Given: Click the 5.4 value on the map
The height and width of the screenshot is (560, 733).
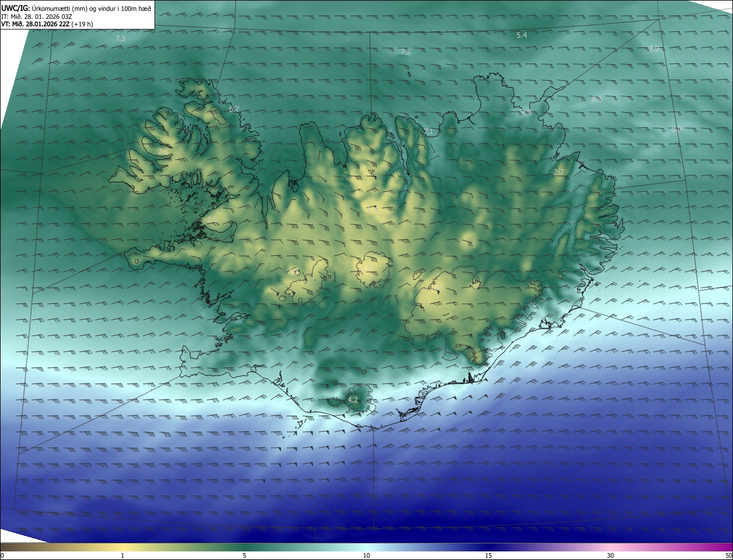Looking at the screenshot, I should pyautogui.click(x=522, y=36).
